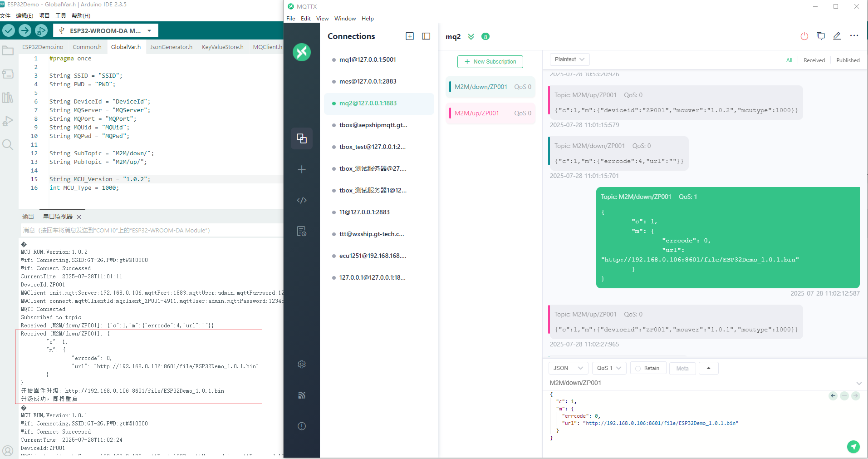The image size is (868, 459).
Task: Switch to the JsonGenerator.h tab
Action: point(171,47)
